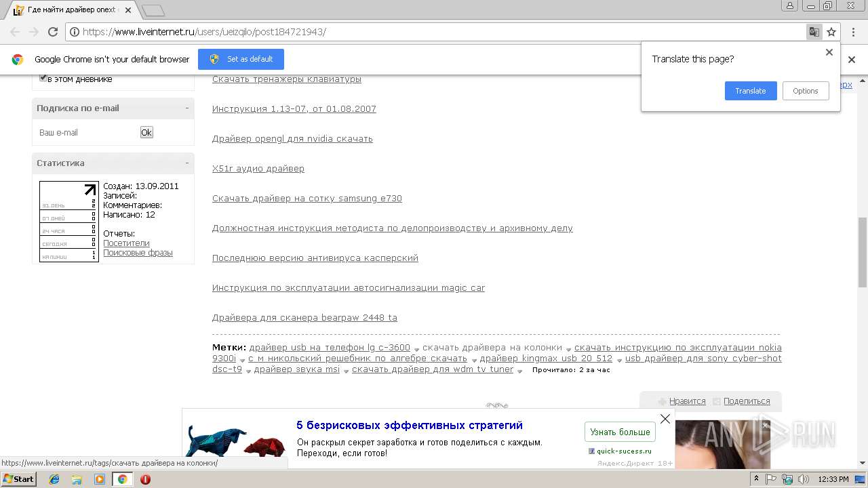Close the liveinternet browser tab
868x488 pixels.
[x=128, y=10]
